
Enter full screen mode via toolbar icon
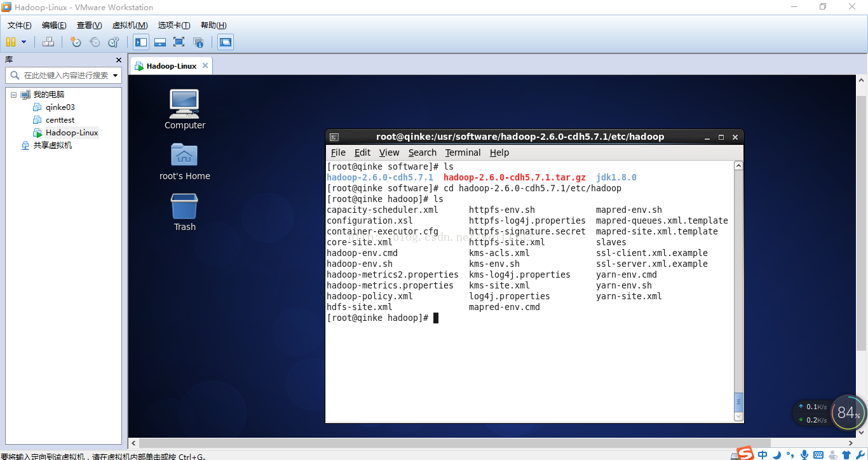pyautogui.click(x=179, y=42)
